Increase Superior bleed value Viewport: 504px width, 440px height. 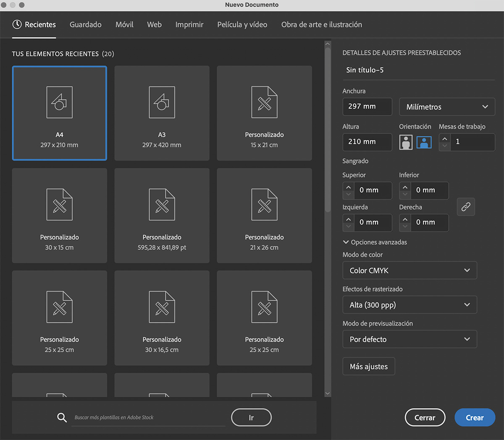(x=348, y=187)
